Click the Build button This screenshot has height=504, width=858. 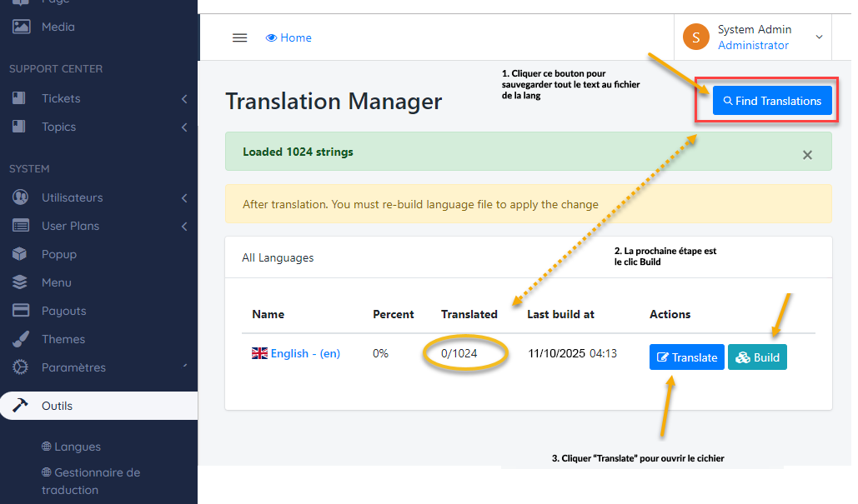(757, 357)
